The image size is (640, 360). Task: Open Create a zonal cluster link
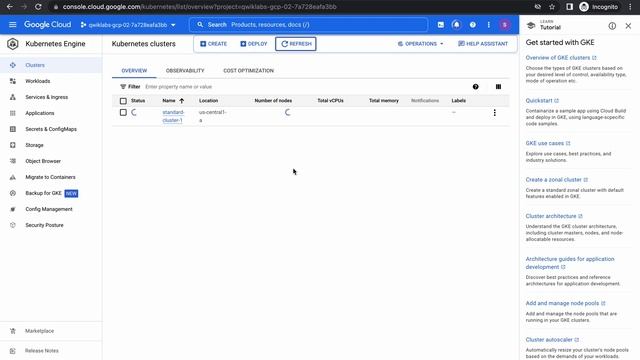[556, 180]
